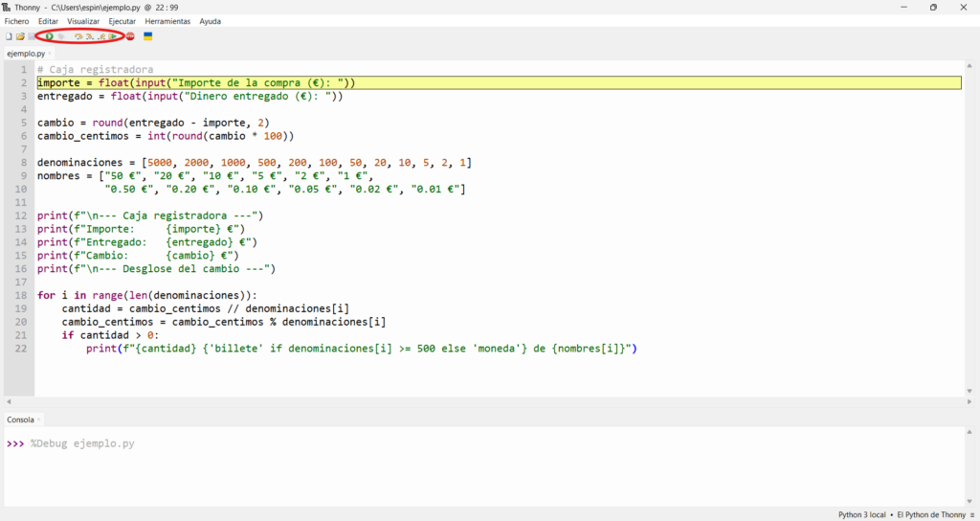Step into the current call

pos(90,36)
